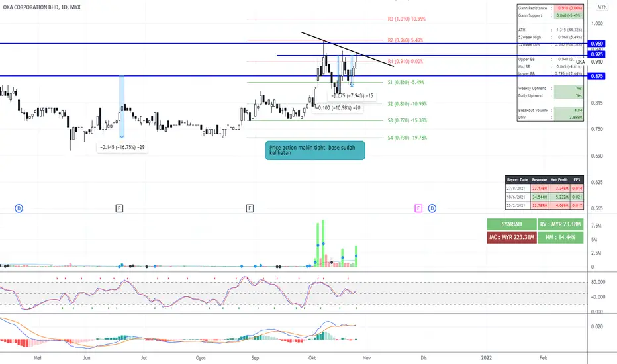Click the Okt label on time axis
Image resolution: width=617 pixels, height=364 pixels.
pos(312,358)
